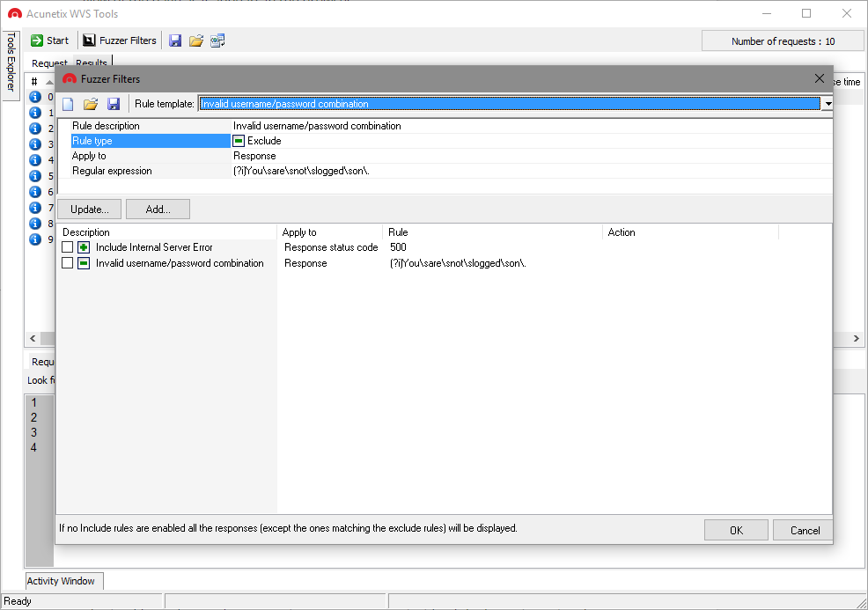This screenshot has height=610, width=868.
Task: Click the Ready status bar text
Action: (x=18, y=601)
